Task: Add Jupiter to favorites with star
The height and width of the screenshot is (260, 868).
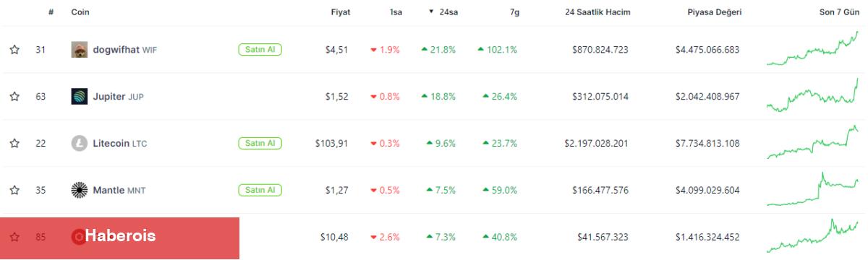Action: pos(14,97)
